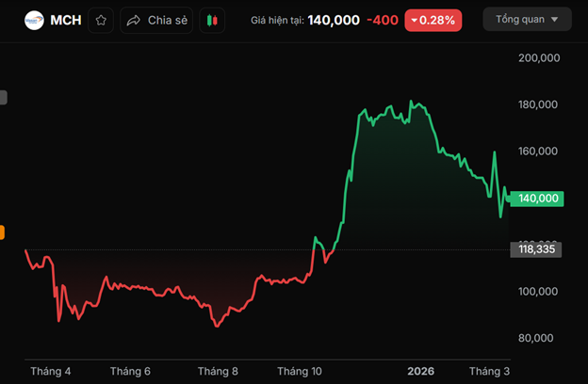Image resolution: width=588 pixels, height=384 pixels.
Task: Click the Tháng 10 time axis label
Action: (300, 371)
